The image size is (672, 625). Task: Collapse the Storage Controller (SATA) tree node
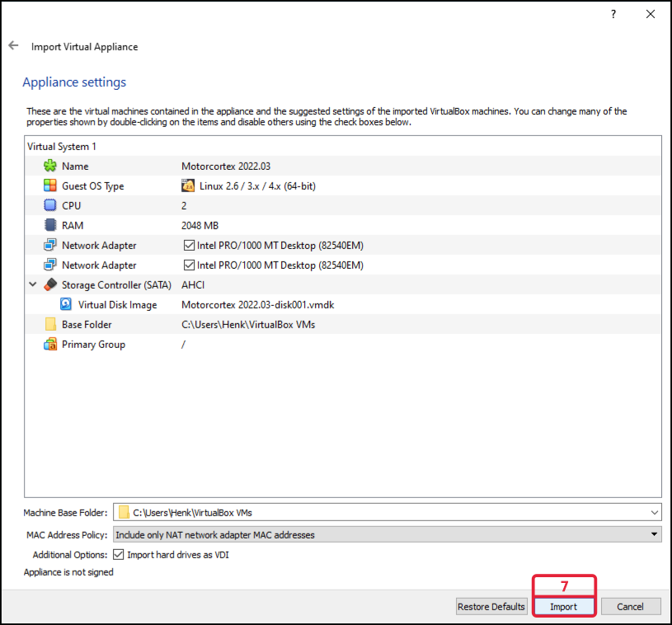click(33, 284)
